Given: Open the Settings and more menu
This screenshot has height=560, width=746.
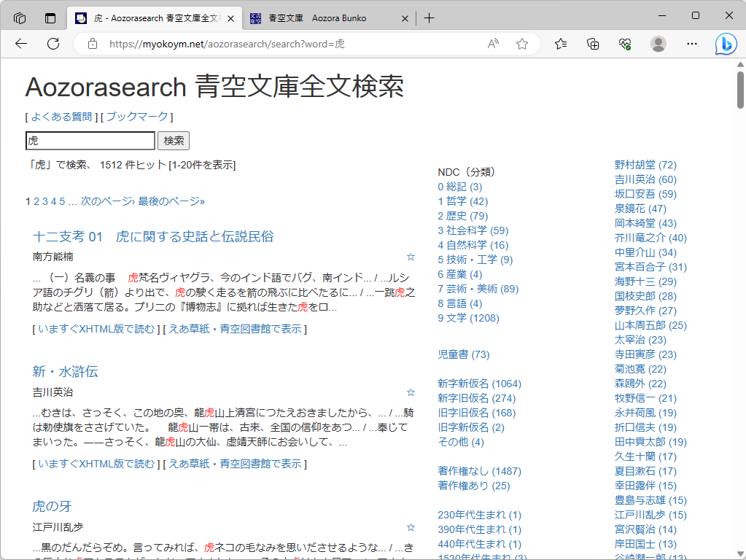Looking at the screenshot, I should coord(691,44).
